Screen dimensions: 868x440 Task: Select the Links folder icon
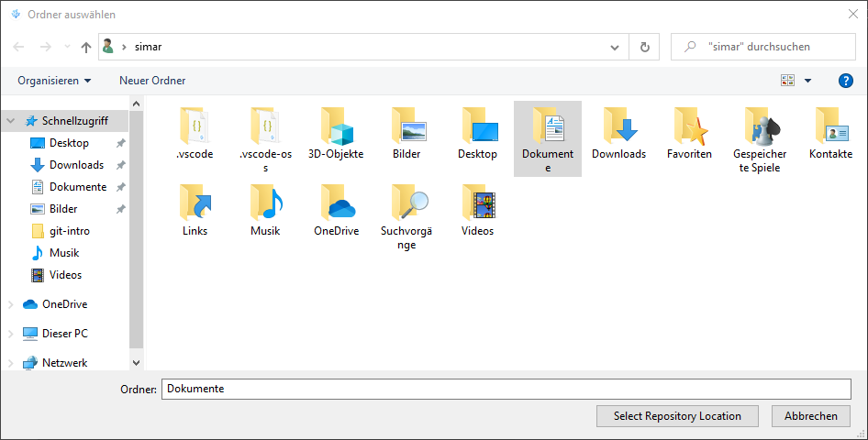tap(195, 203)
